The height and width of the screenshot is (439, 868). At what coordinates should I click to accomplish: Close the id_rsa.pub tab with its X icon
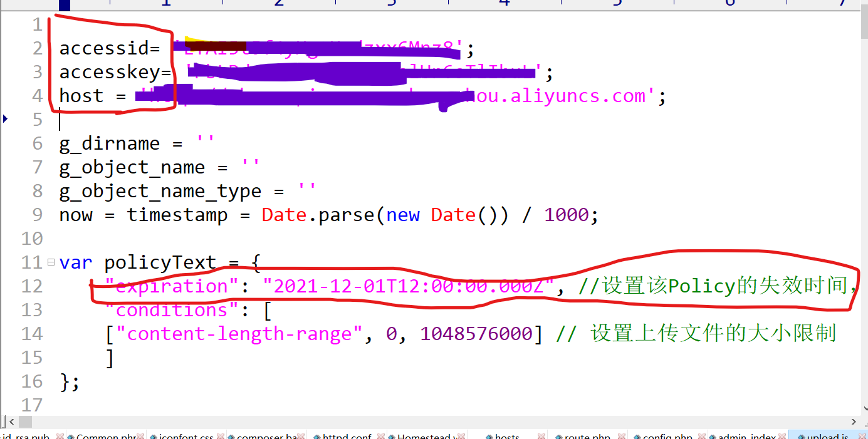[x=60, y=436]
